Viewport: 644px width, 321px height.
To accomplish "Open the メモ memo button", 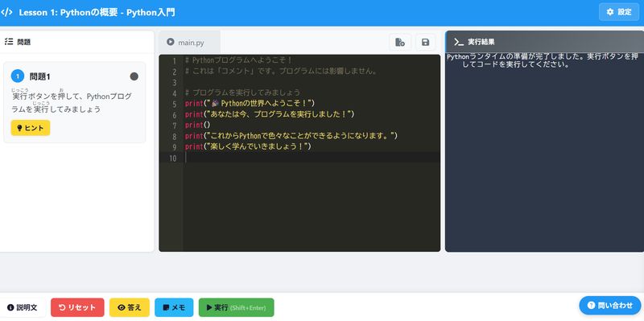I will (x=174, y=307).
